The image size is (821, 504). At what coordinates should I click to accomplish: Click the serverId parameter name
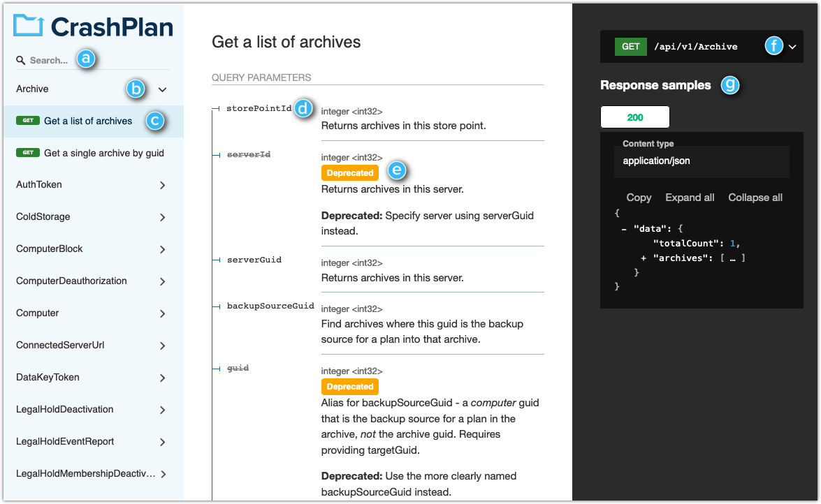(x=249, y=154)
